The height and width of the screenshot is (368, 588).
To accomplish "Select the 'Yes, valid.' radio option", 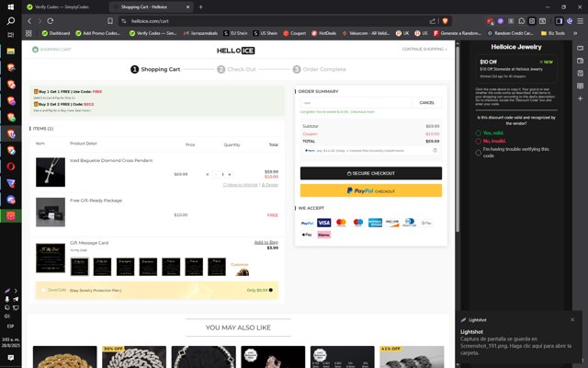I will point(478,132).
